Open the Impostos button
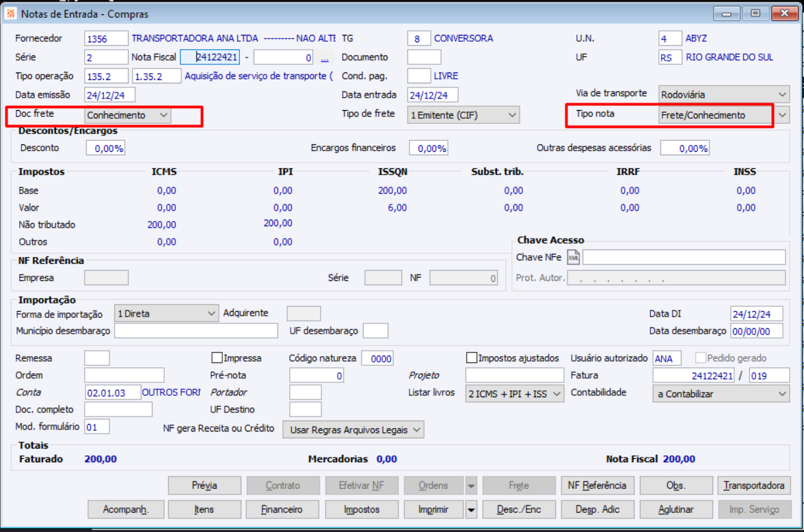This screenshot has height=532, width=804. click(x=362, y=509)
